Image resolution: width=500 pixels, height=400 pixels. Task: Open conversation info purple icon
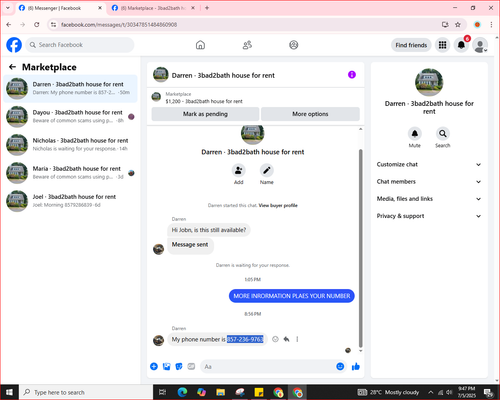click(352, 75)
